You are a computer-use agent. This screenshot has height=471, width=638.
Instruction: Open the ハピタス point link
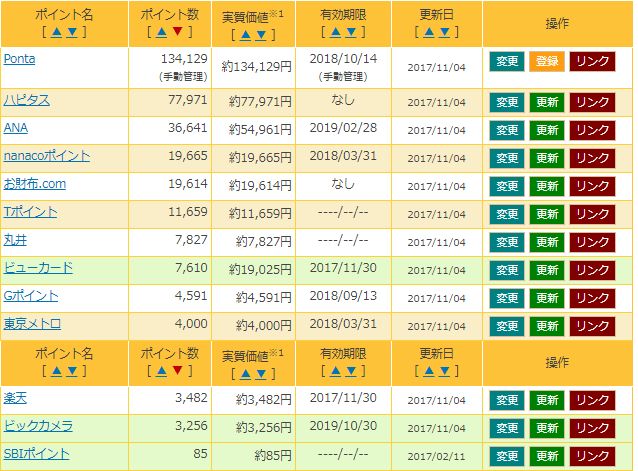26,100
